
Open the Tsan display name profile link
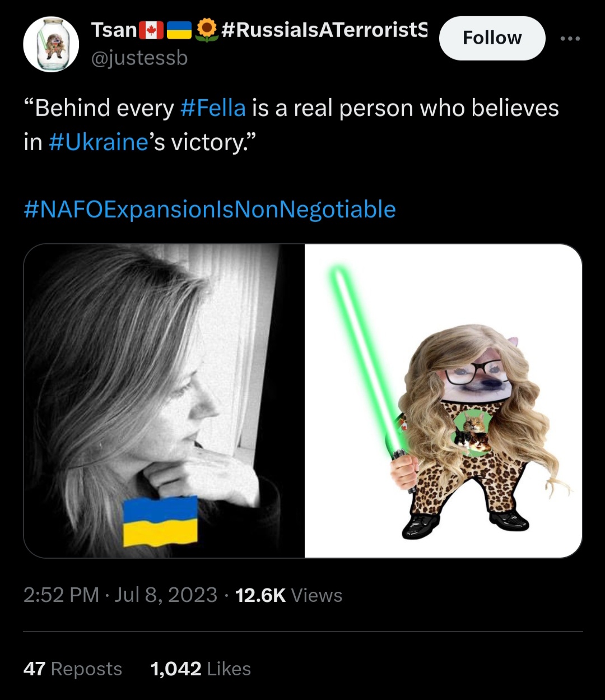[114, 30]
